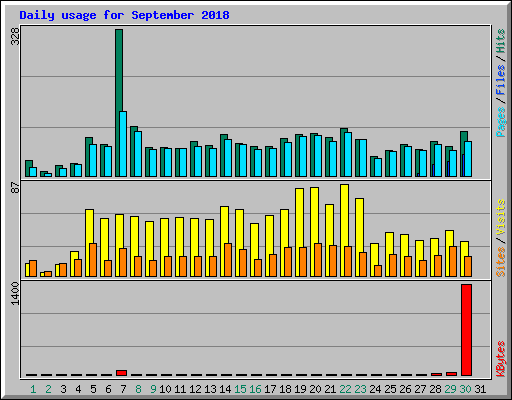Click day label '16' on the x-axis
Screen dimensions: 512x400
click(255, 389)
